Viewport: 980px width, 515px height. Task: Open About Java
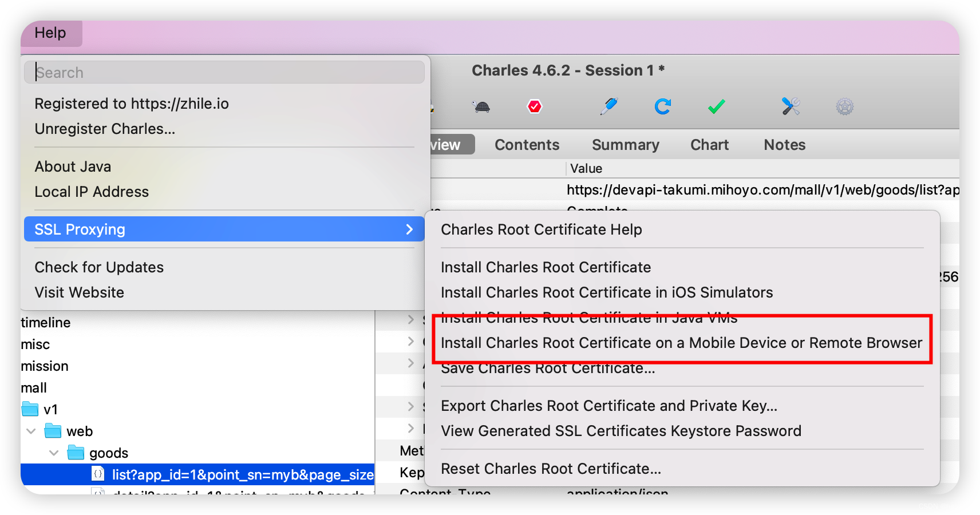click(73, 167)
